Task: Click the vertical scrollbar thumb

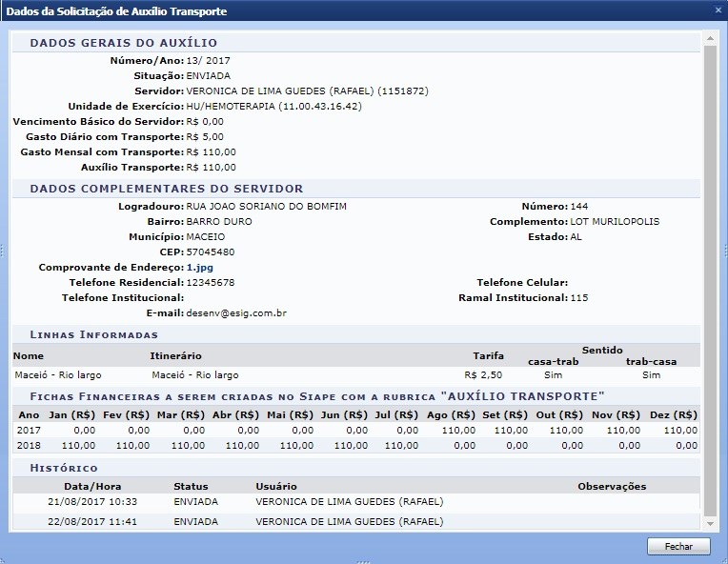Action: point(709,276)
